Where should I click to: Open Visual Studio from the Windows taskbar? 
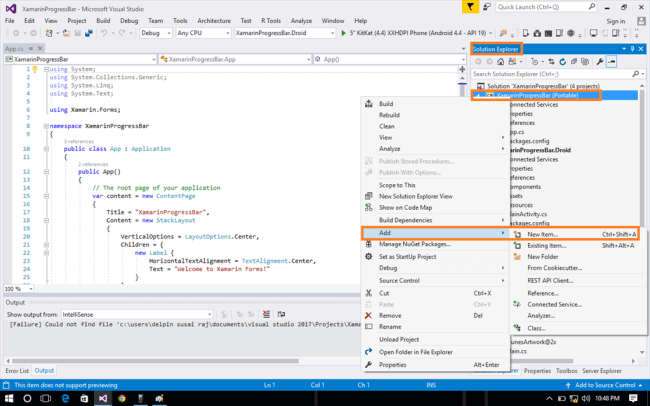pos(101,398)
